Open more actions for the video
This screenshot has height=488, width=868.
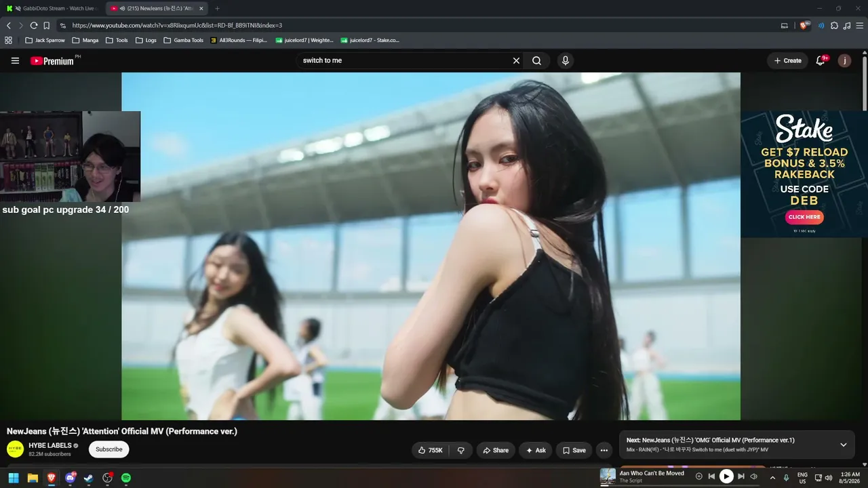[x=604, y=450]
